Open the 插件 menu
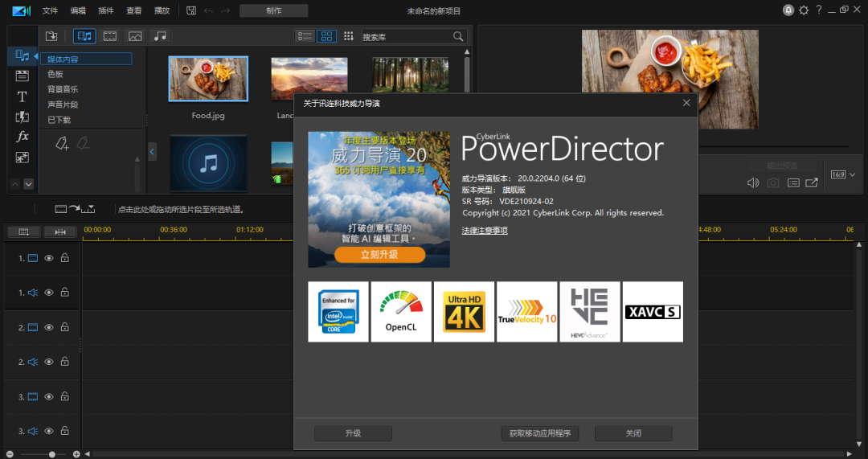 point(106,10)
